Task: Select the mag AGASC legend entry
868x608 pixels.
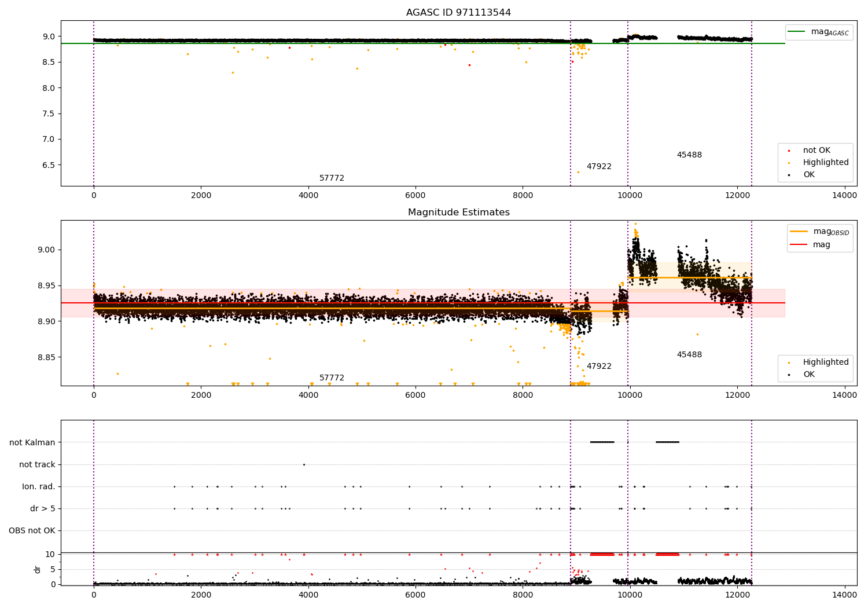Action: pos(818,32)
